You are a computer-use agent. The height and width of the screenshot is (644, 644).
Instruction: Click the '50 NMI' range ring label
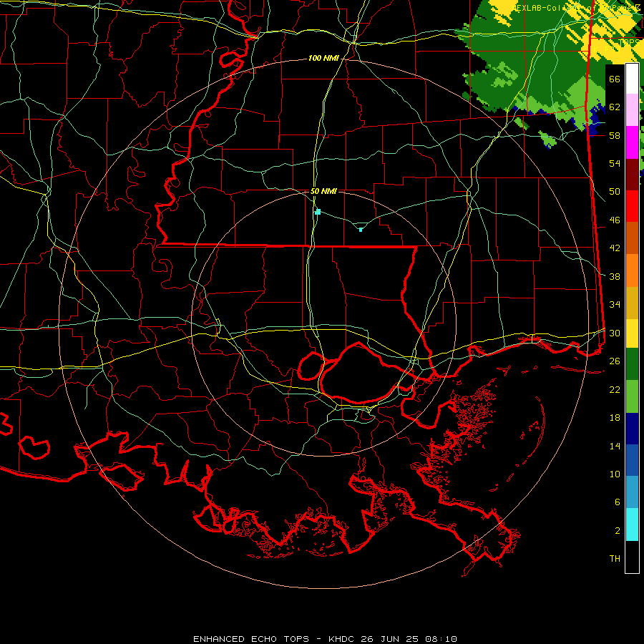click(323, 191)
